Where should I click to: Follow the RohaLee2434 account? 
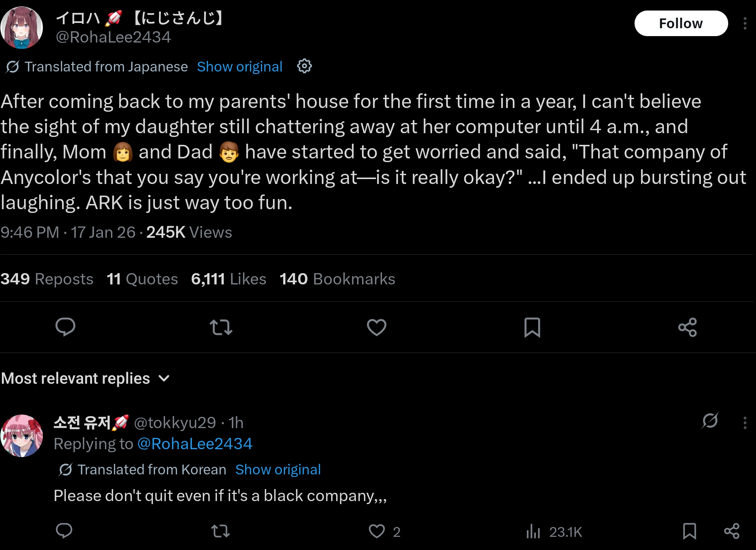[681, 23]
